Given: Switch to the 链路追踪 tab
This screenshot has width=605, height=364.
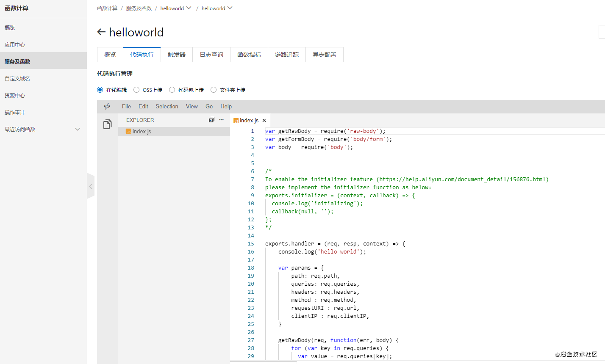Looking at the screenshot, I should [x=287, y=55].
